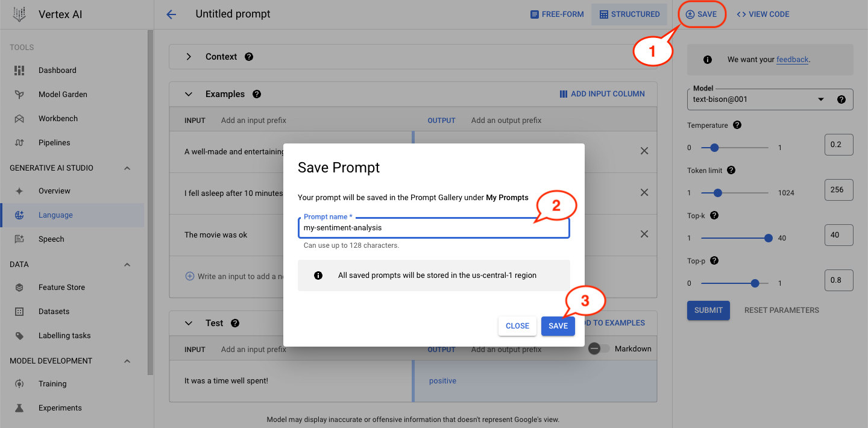Image resolution: width=868 pixels, height=428 pixels.
Task: Click the help icon next to Token limit
Action: coord(731,171)
